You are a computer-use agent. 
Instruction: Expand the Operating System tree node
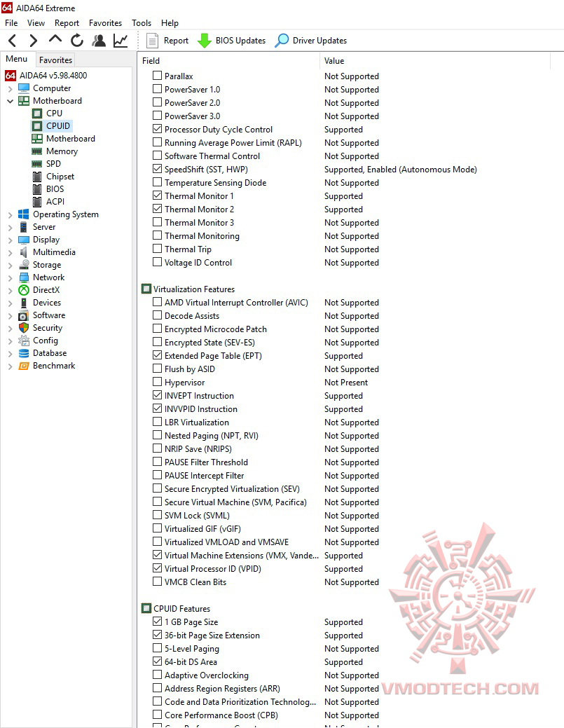tap(10, 214)
